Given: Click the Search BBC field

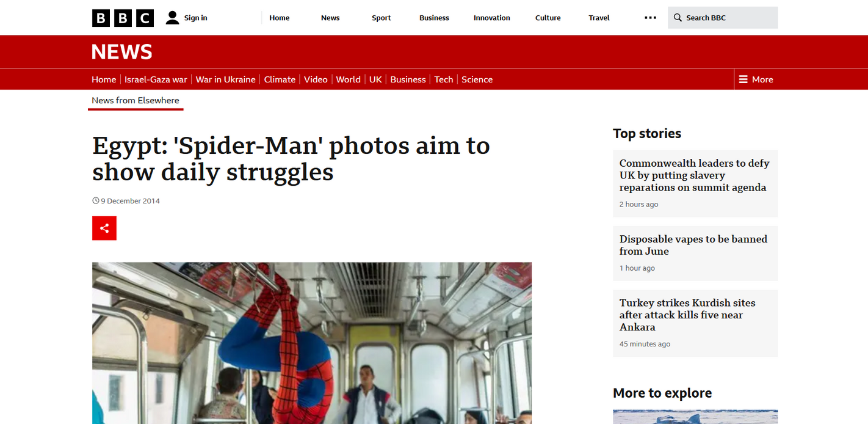Looking at the screenshot, I should point(723,18).
